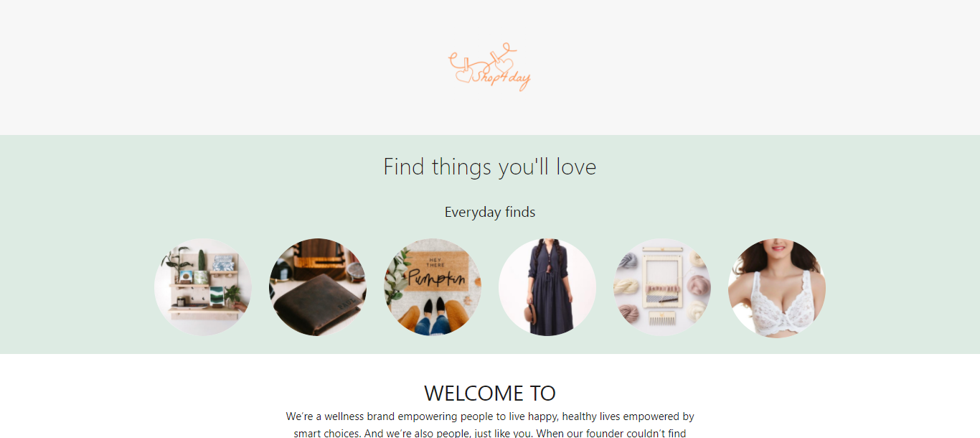Select the white lace bra thumbnail
Image resolution: width=980 pixels, height=438 pixels.
(x=777, y=287)
